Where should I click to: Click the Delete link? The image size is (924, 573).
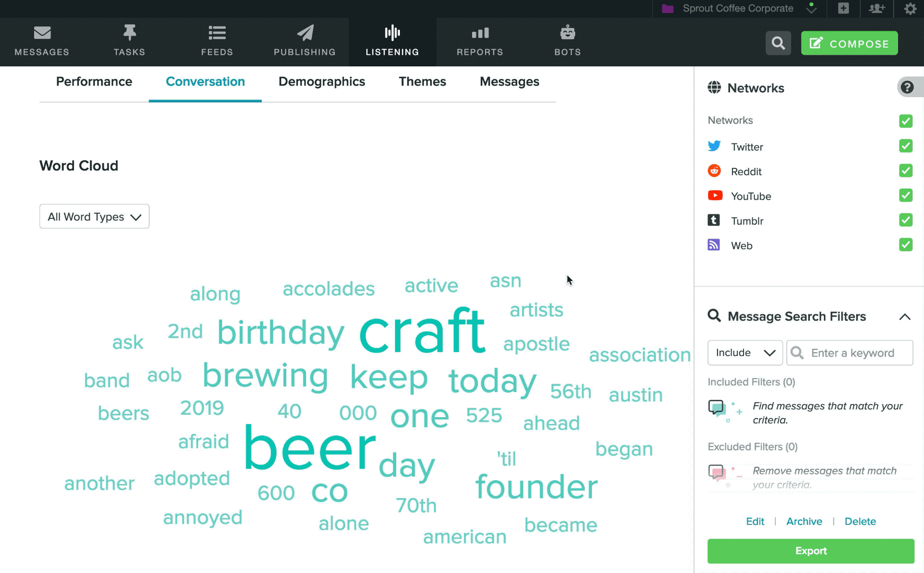860,522
